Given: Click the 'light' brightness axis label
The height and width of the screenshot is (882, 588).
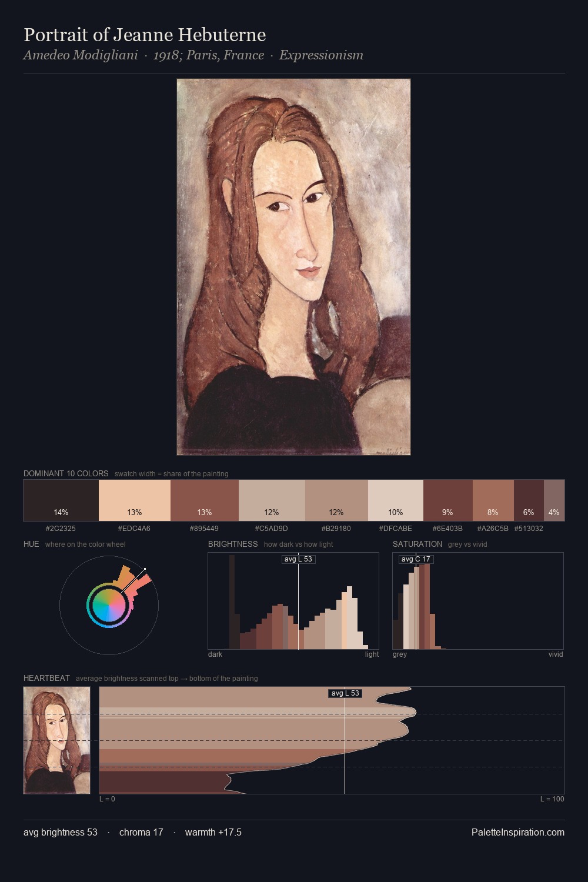Looking at the screenshot, I should (x=372, y=654).
